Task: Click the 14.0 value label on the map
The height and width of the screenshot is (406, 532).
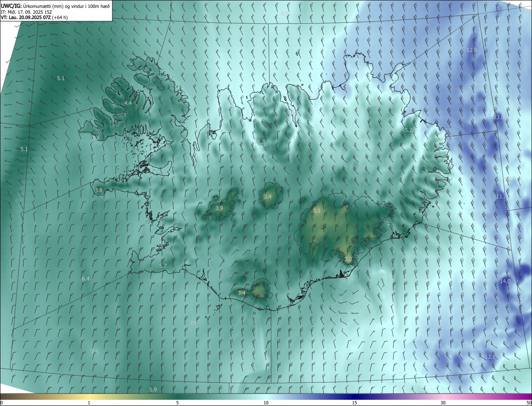Action: (505, 281)
